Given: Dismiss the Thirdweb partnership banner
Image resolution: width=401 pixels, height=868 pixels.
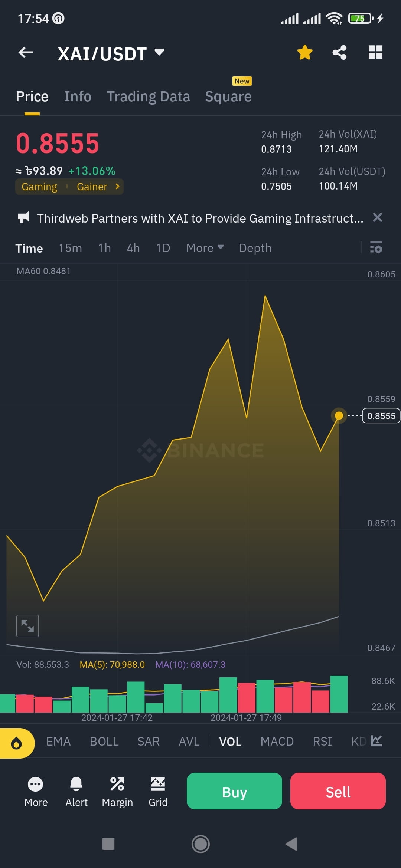Looking at the screenshot, I should (378, 218).
